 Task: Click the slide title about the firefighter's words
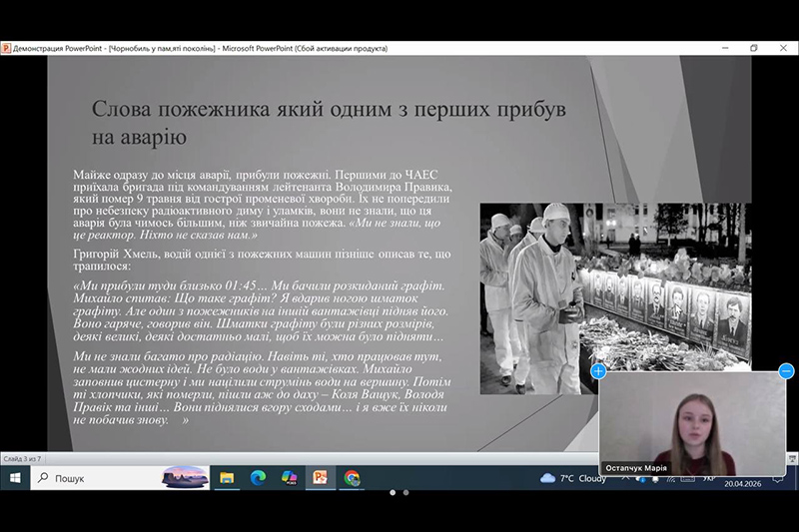[329, 121]
